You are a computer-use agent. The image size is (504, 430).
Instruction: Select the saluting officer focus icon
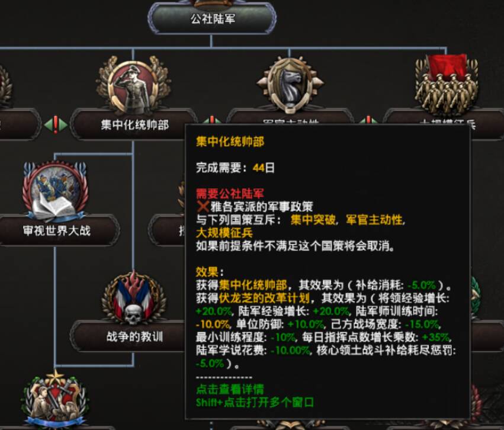tap(134, 85)
